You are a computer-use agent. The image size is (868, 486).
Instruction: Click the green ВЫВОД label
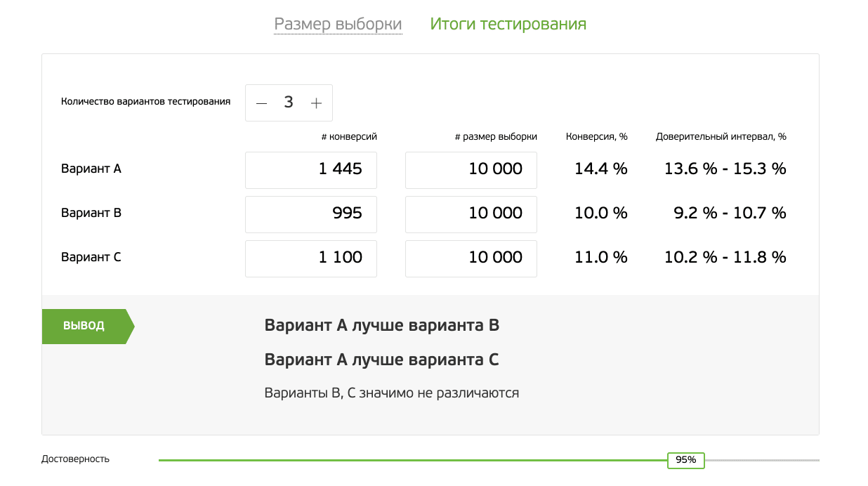point(85,326)
